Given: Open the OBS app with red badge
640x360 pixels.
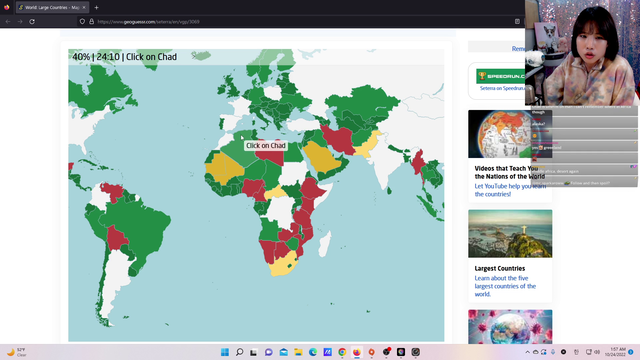Looking at the screenshot, I should (386, 352).
